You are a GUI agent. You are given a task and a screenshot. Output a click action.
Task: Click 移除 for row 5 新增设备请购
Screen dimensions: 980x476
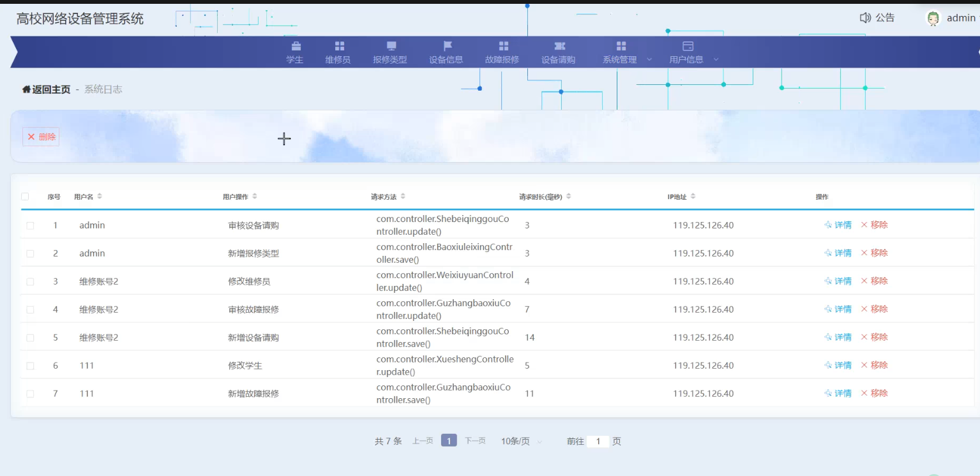pyautogui.click(x=874, y=337)
